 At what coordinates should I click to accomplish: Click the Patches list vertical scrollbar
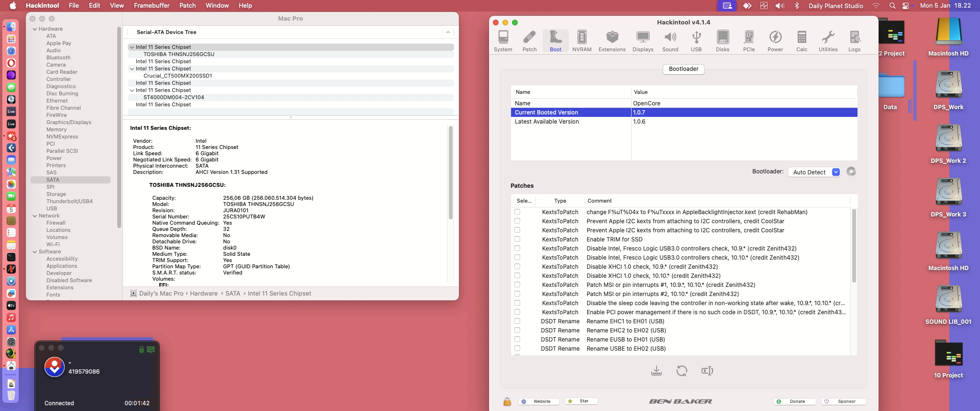[x=854, y=245]
